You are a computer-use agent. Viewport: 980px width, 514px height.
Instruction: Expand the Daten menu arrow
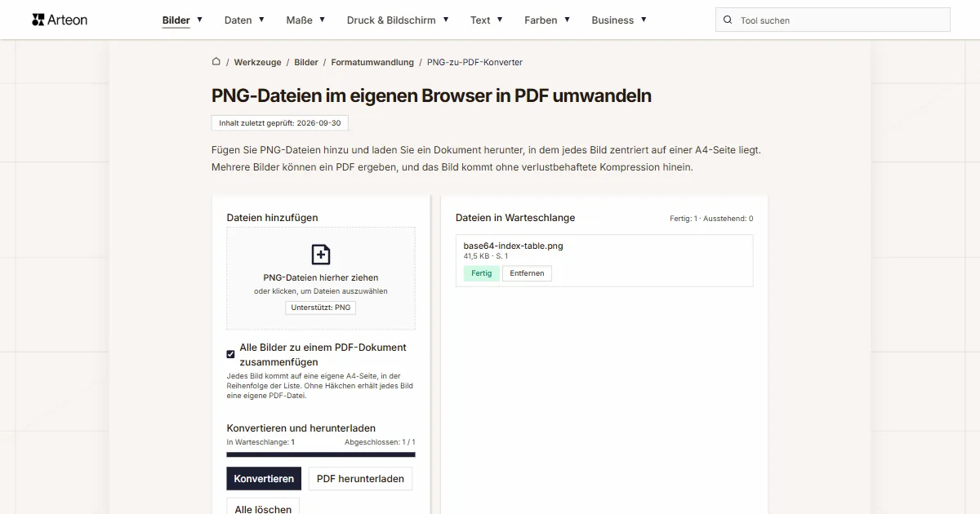click(261, 20)
